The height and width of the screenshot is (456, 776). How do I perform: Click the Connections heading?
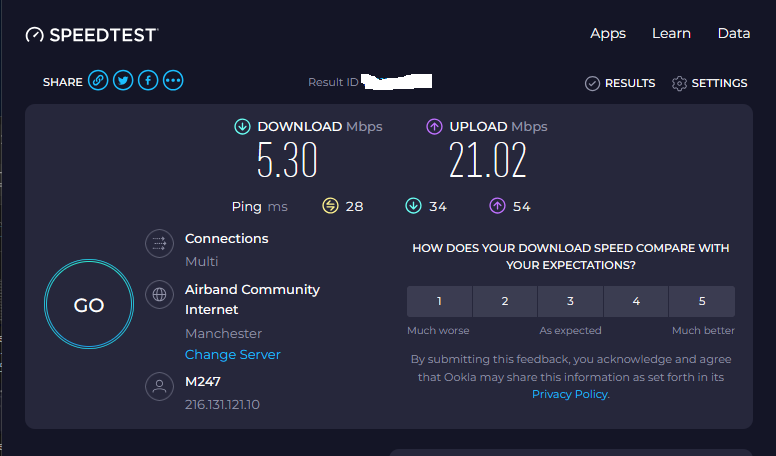[x=227, y=238]
